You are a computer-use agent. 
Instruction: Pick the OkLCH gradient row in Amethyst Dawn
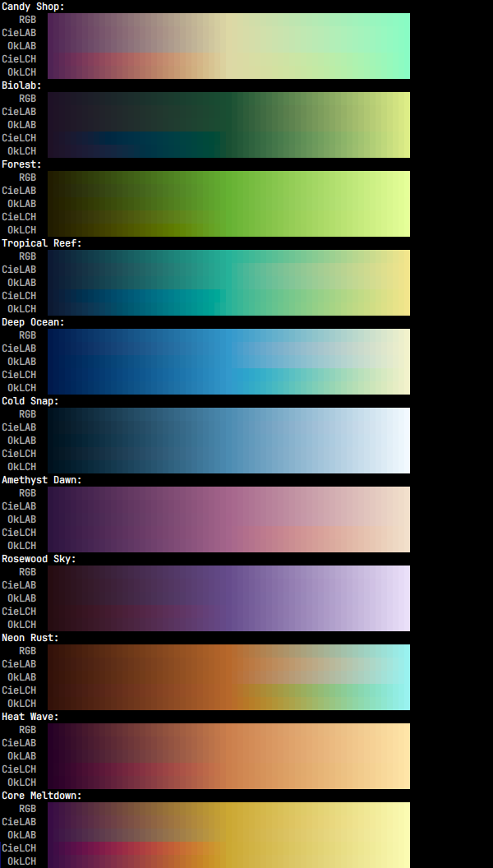click(228, 546)
